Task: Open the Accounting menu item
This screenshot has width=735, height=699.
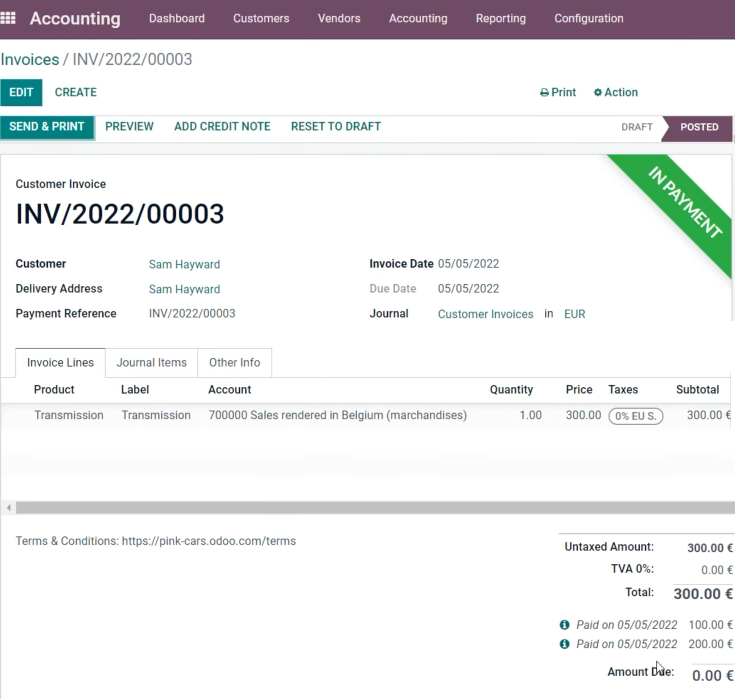Action: (418, 18)
